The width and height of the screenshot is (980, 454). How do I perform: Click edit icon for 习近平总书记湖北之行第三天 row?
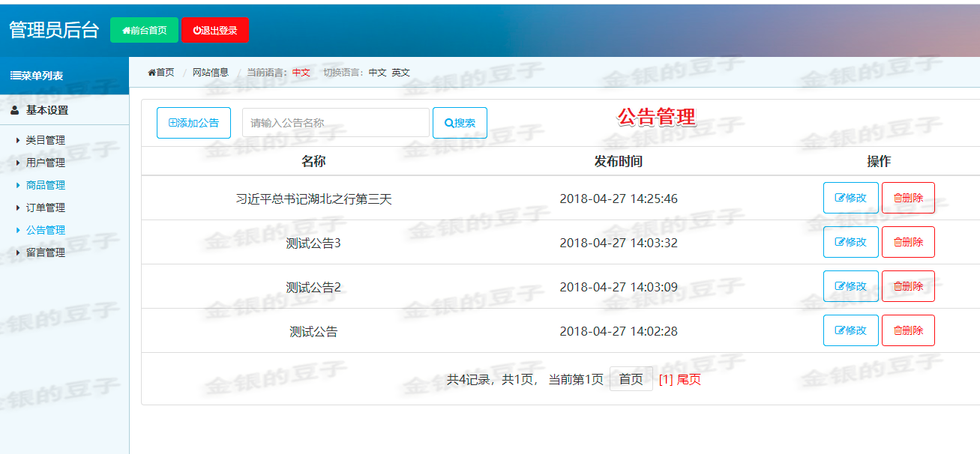coord(840,199)
